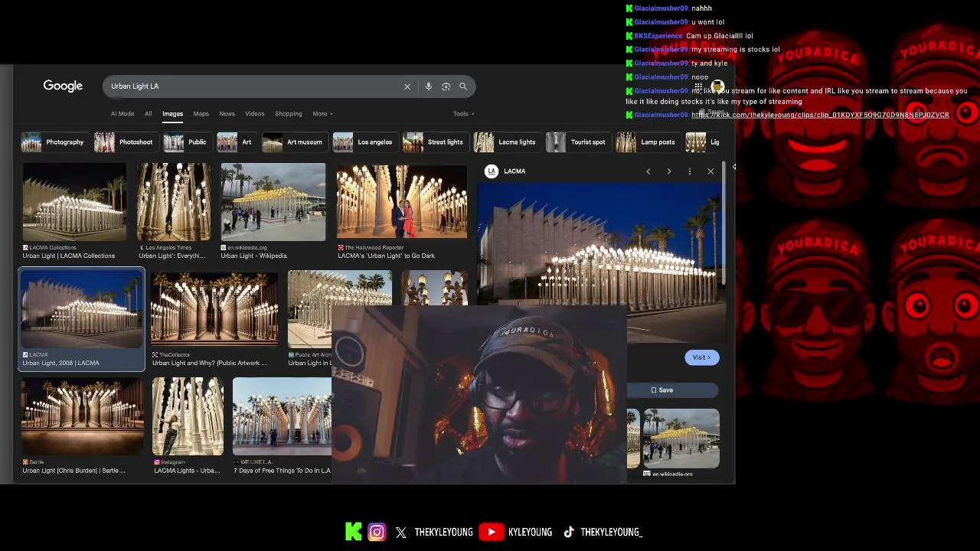
Task: Apply the Lamp posts filter chip
Action: click(x=647, y=142)
